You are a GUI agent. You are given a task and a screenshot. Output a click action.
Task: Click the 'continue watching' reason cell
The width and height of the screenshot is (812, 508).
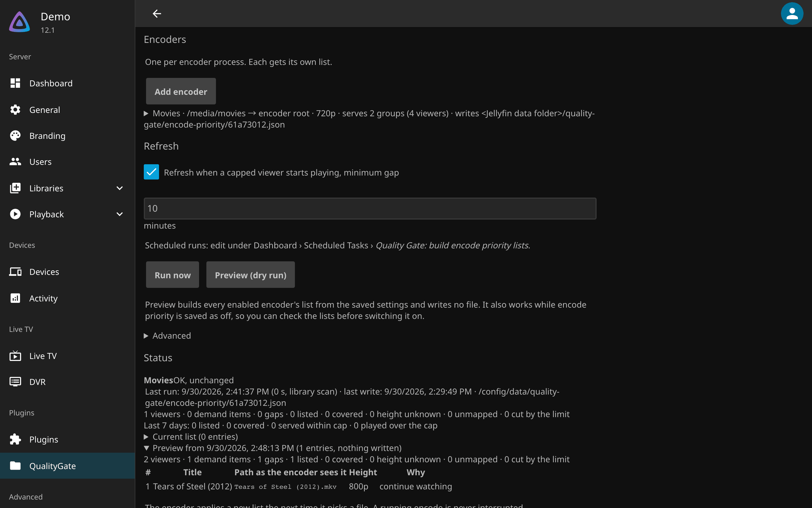tap(416, 487)
